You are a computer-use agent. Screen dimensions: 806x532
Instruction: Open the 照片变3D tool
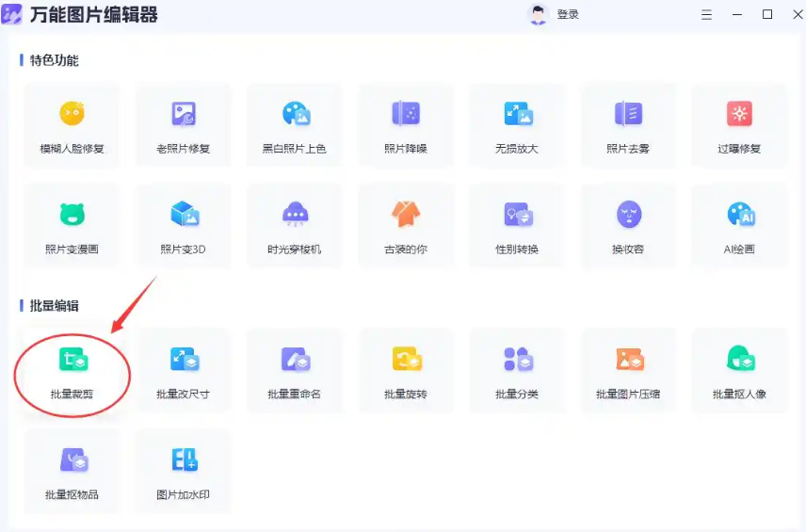click(x=183, y=227)
